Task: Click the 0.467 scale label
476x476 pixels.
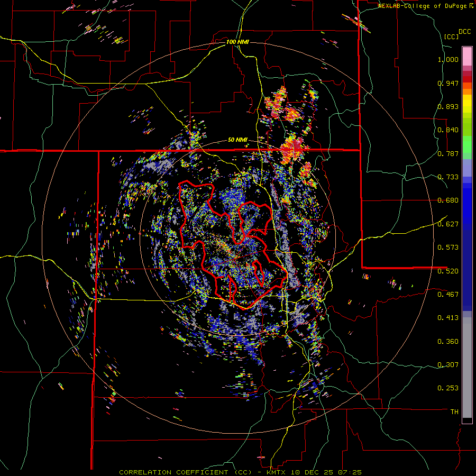Action: [448, 295]
